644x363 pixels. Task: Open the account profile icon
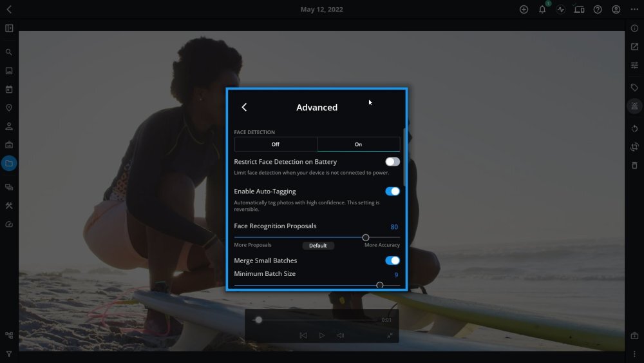tap(616, 10)
